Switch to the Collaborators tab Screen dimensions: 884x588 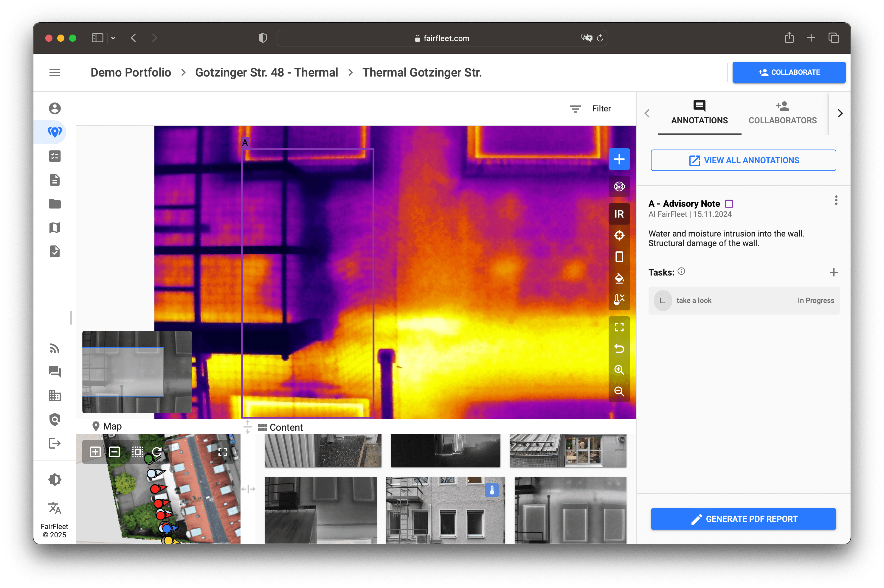click(782, 113)
